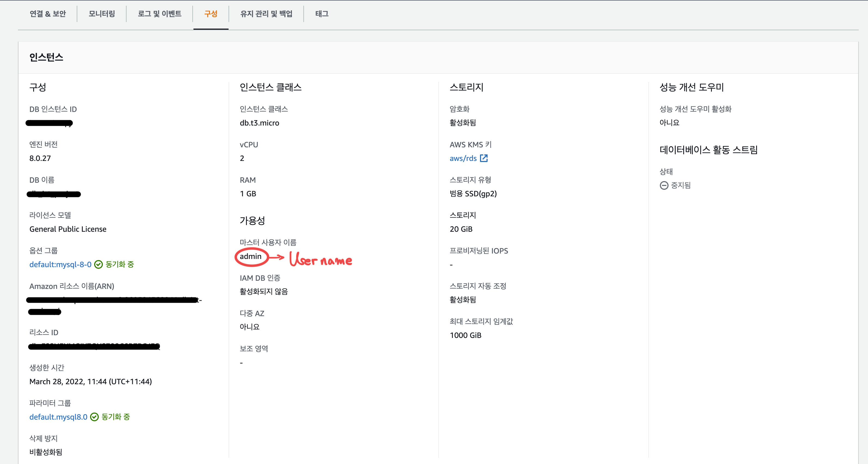Click green check icon next to default:mysql-8-0
Viewport: 868px width, 464px height.
click(99, 264)
